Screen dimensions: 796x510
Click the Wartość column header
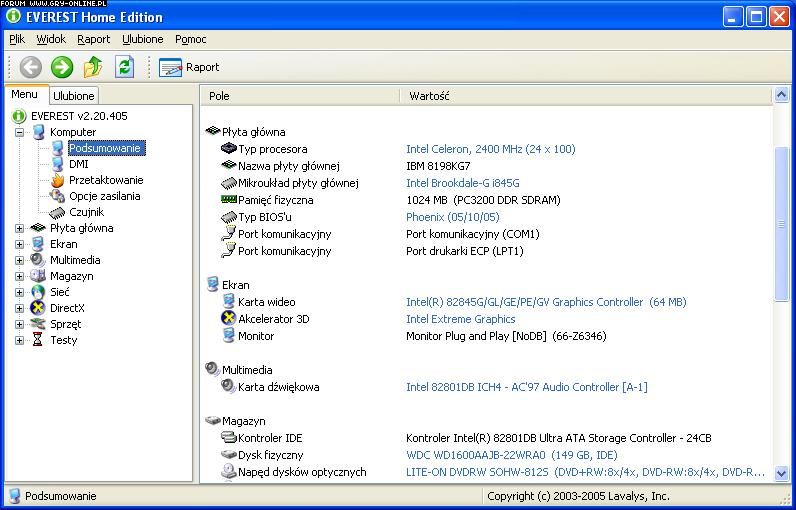click(x=430, y=96)
